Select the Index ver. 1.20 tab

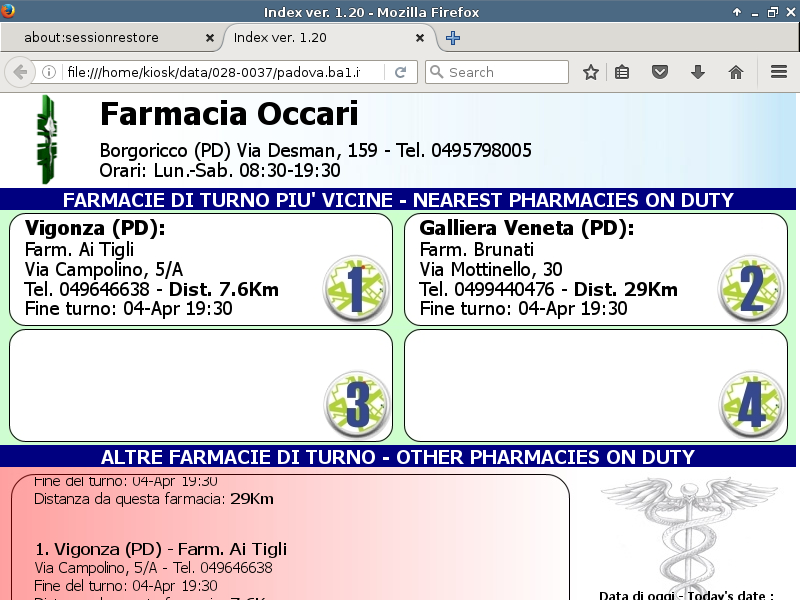(320, 38)
